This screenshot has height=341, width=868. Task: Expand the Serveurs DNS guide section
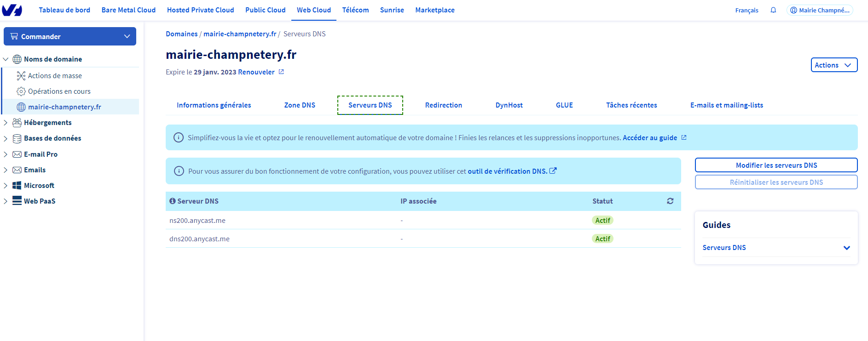click(776, 248)
